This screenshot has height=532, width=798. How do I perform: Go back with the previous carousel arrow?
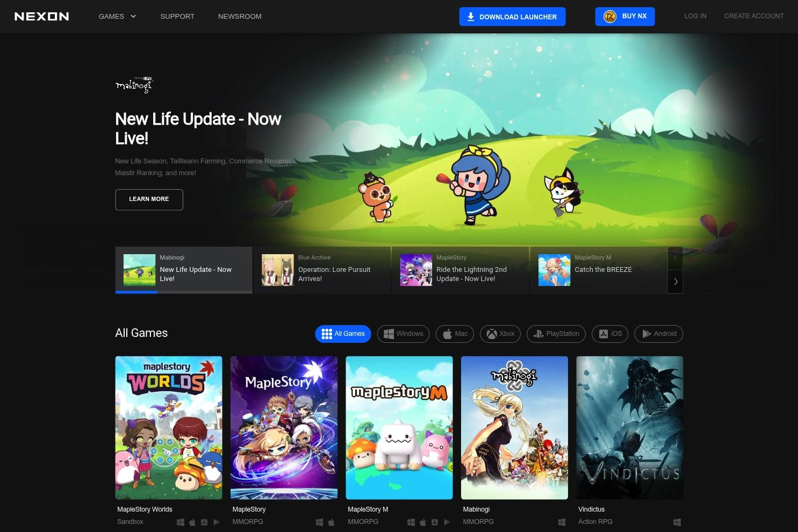675,258
